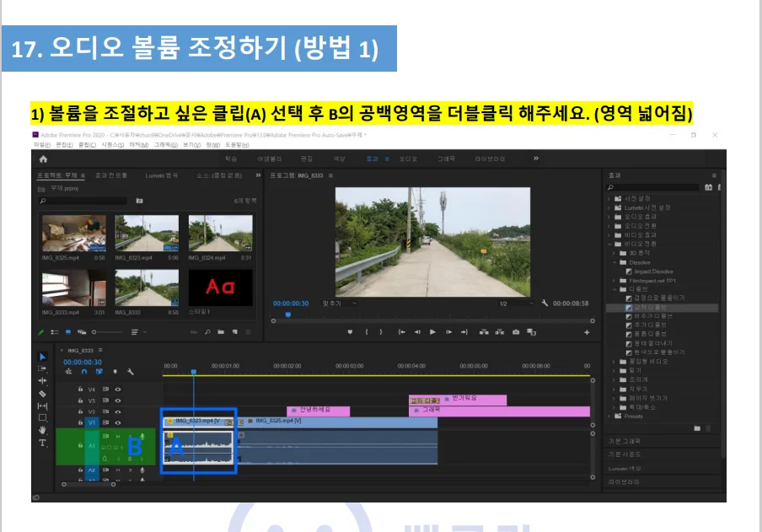
Task: Click the camera icon to export a frame
Action: 514,330
